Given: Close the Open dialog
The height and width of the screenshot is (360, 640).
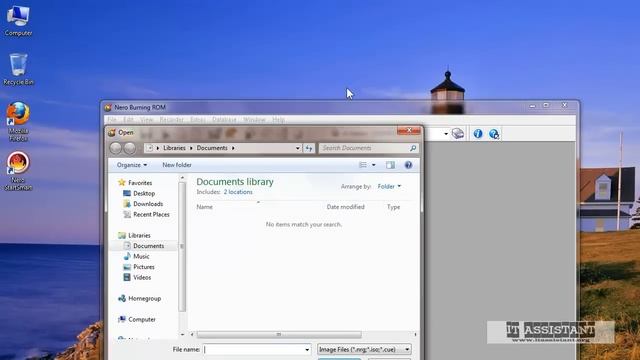Looking at the screenshot, I should point(409,130).
